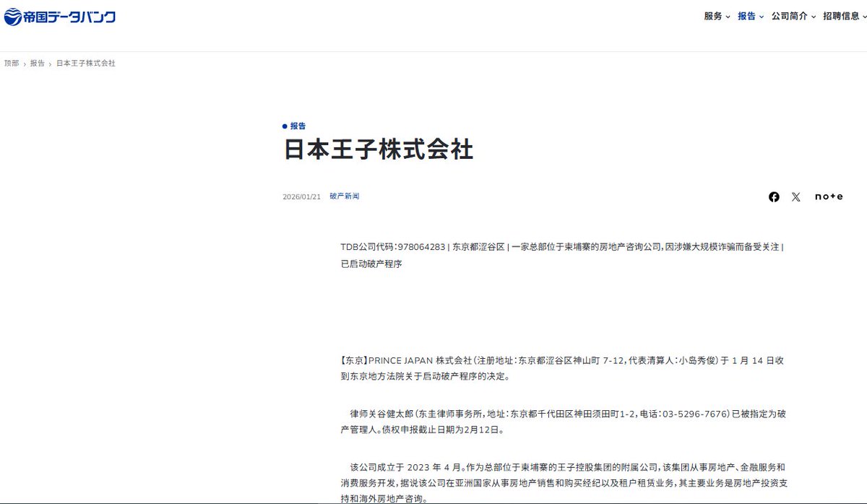Open the 破产新闻 category tag

tap(344, 196)
